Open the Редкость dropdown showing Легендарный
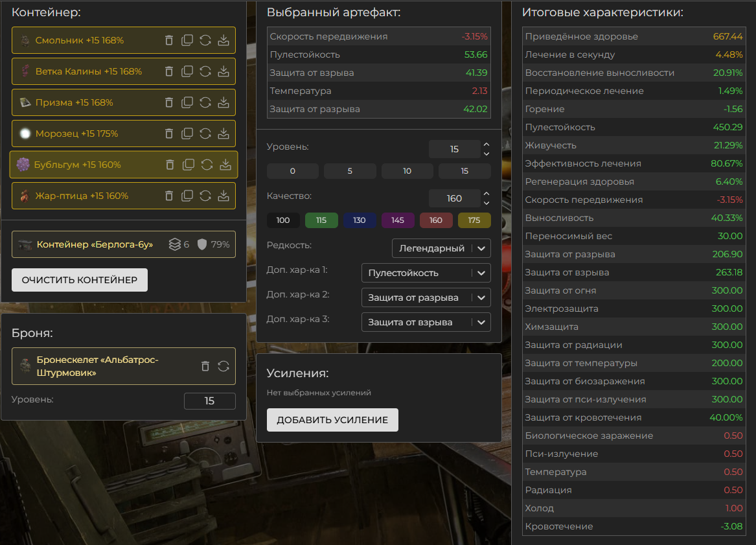Screen dimensions: 756x545 (x=441, y=248)
